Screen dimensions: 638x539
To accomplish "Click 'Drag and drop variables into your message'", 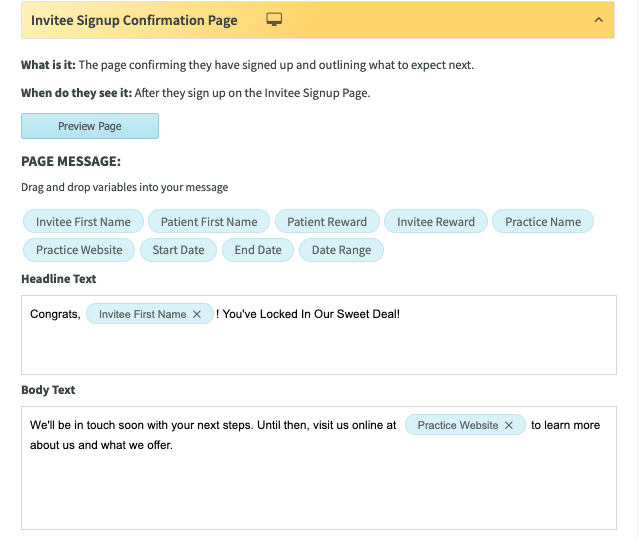I will point(125,187).
